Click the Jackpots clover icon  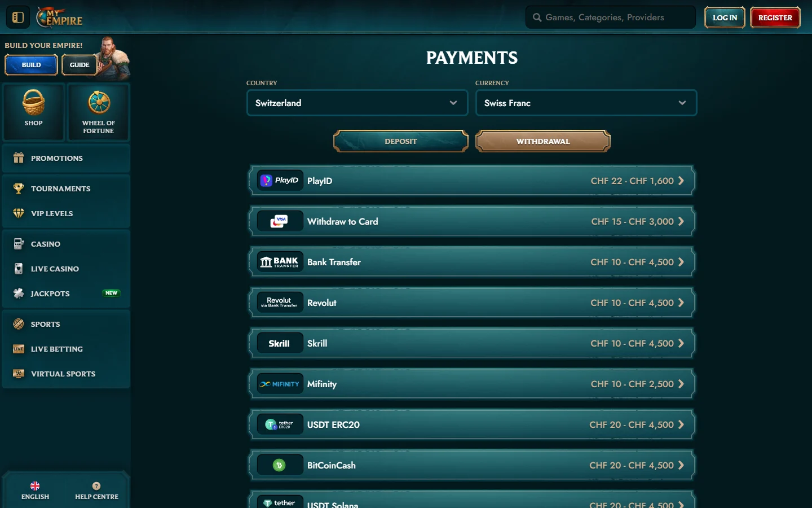coord(19,294)
